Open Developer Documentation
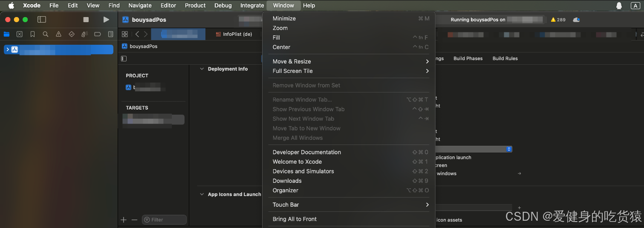Screen dimensions: 644x228 [349, 152]
